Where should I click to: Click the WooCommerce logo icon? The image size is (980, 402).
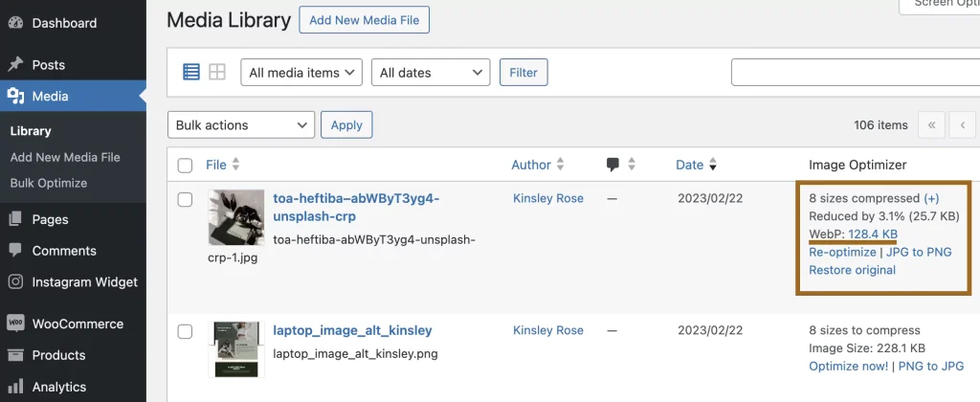click(15, 324)
